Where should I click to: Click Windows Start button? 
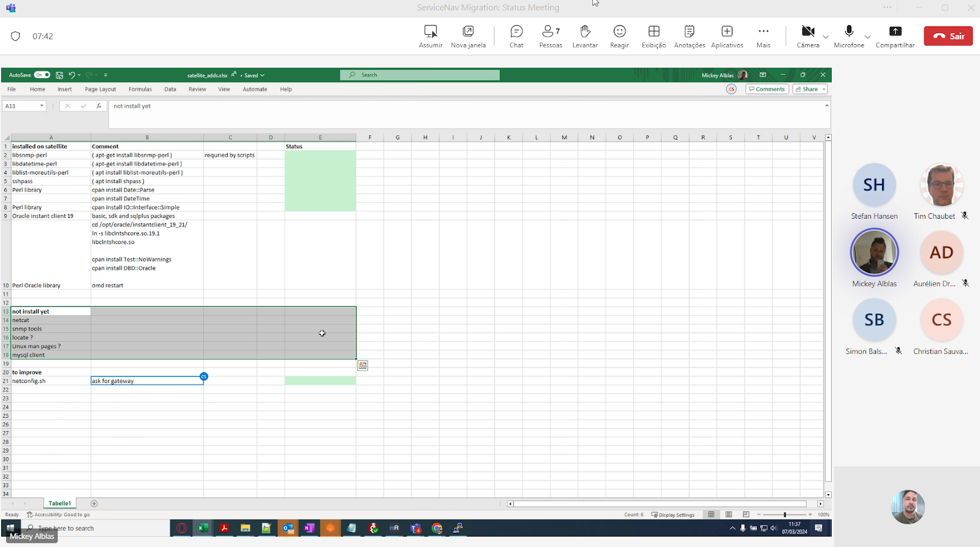(10, 528)
